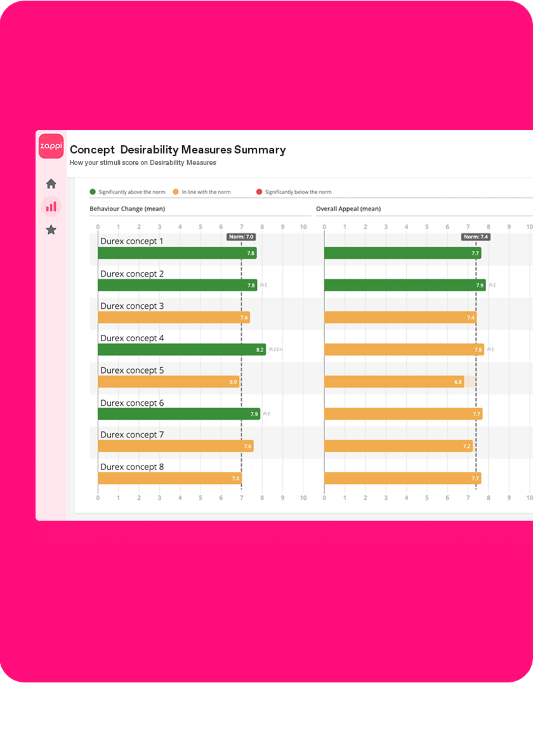Click the 'Durex concept 8' row label
Image resolution: width=533 pixels, height=756 pixels.
[132, 467]
